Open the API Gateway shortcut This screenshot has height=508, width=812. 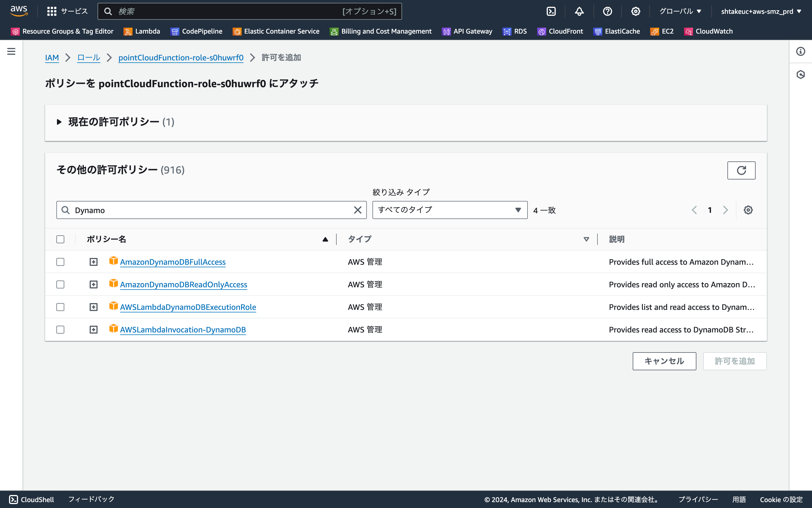[x=467, y=31]
